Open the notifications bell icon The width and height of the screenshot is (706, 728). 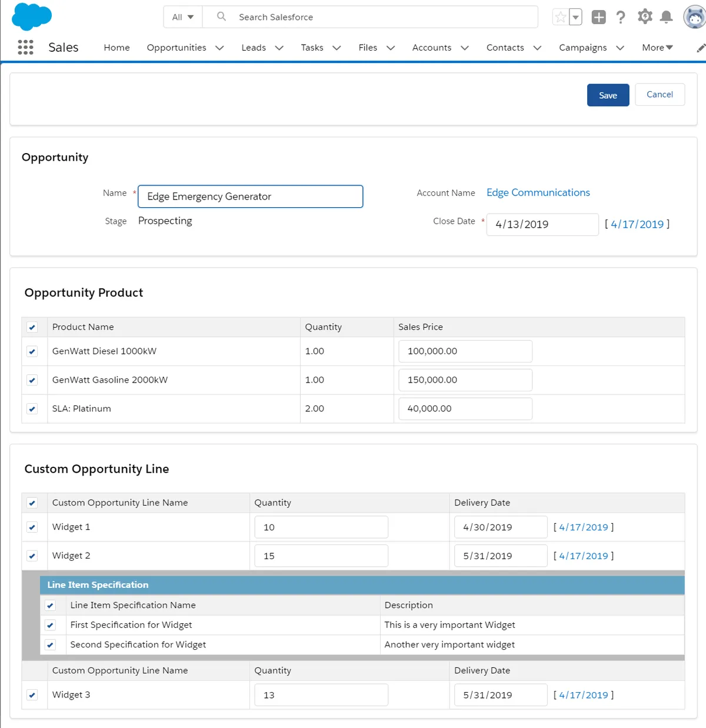tap(666, 17)
